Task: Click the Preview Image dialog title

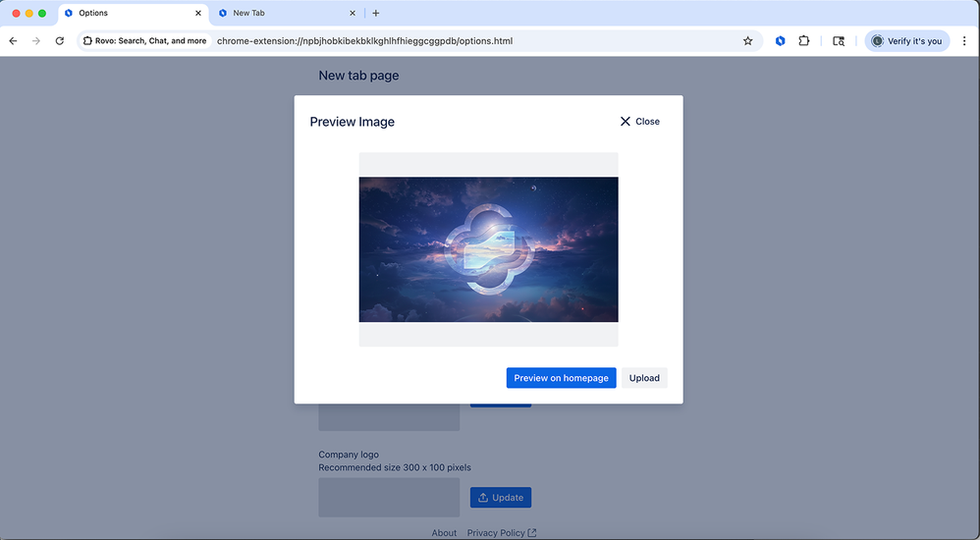Action: 352,122
